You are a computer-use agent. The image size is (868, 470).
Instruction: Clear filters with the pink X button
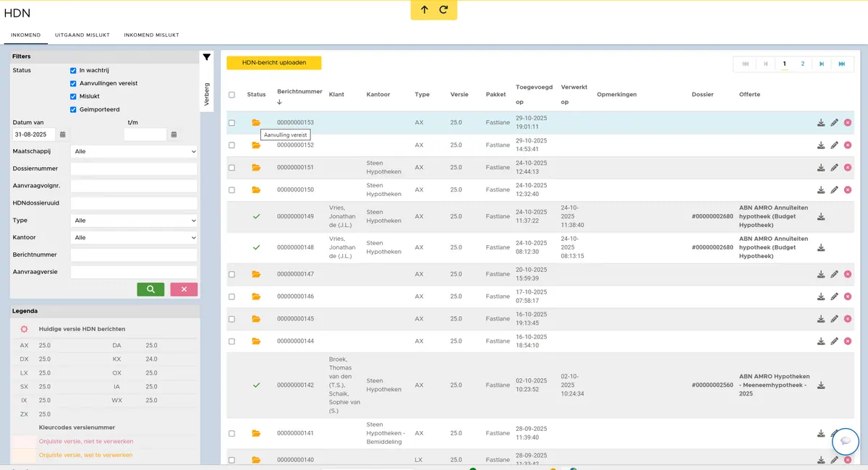(184, 289)
